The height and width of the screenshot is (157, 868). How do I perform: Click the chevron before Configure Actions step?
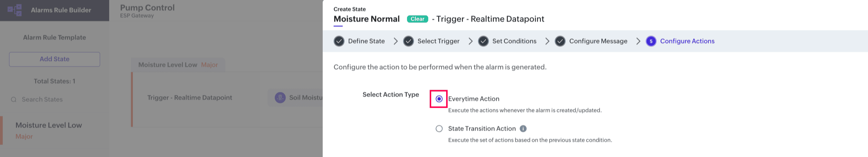click(638, 41)
